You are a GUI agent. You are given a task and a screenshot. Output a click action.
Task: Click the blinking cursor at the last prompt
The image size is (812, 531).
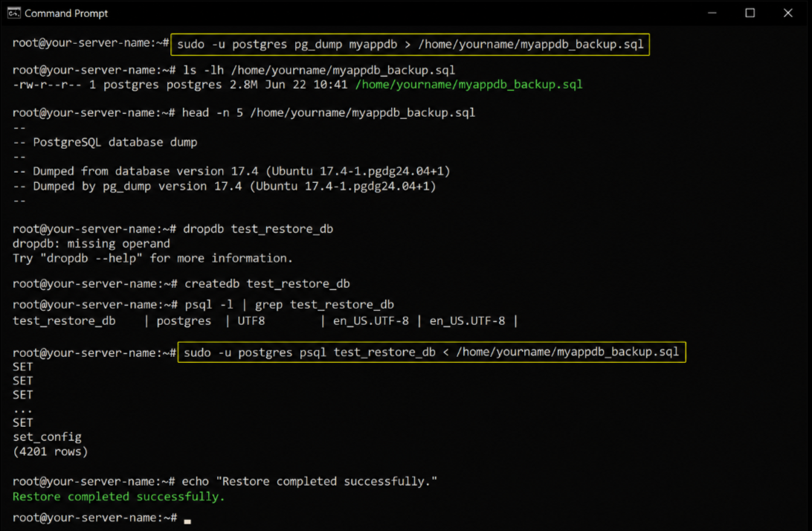click(187, 521)
